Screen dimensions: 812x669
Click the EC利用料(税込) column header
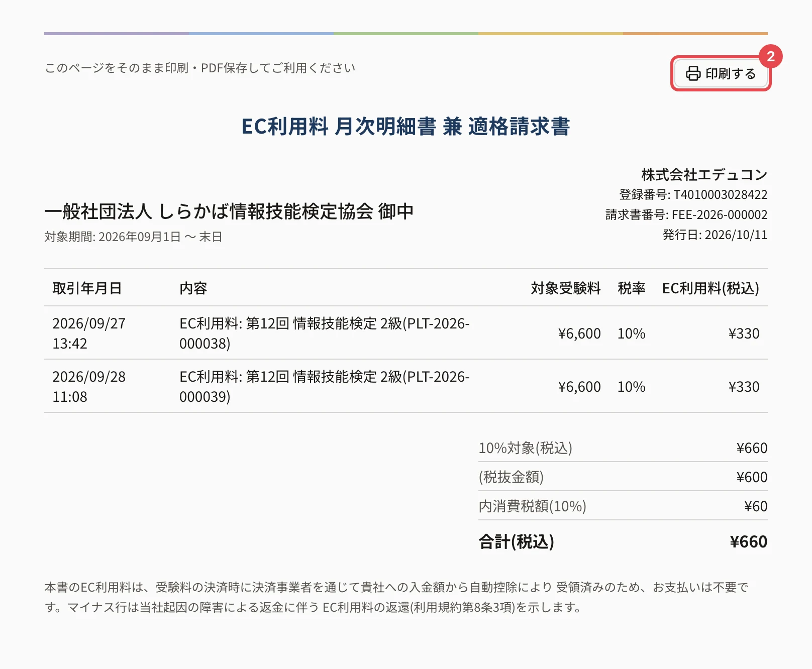(x=710, y=288)
